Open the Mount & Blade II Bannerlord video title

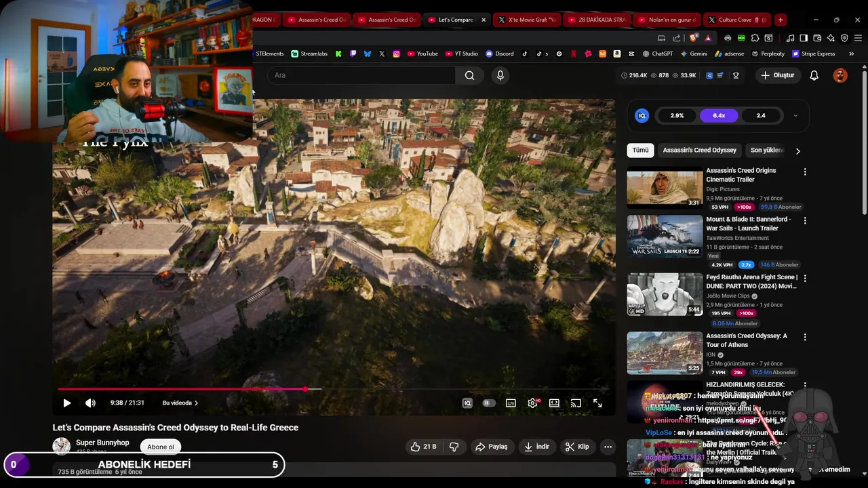749,224
